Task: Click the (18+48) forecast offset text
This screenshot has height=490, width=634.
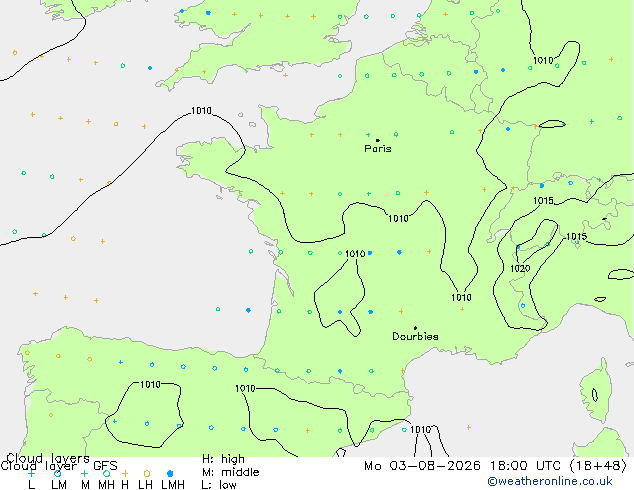Action: click(598, 466)
